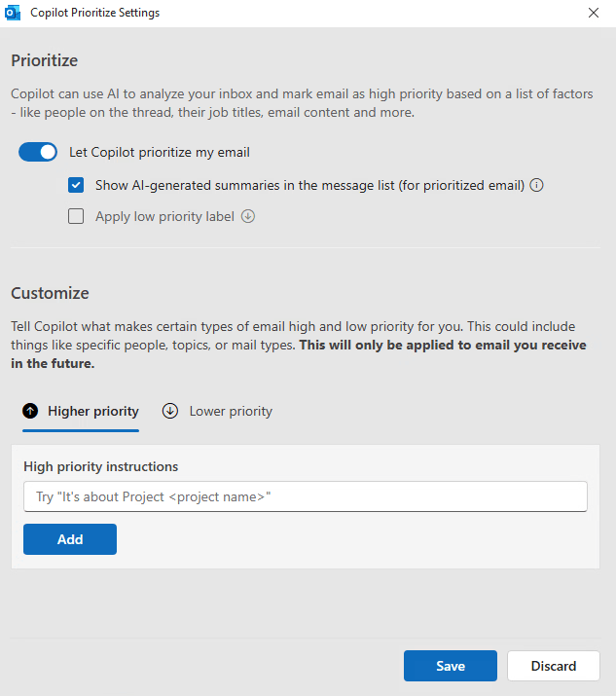
Task: Click the "Let Copilot prioritize my email" label text
Action: tap(160, 152)
